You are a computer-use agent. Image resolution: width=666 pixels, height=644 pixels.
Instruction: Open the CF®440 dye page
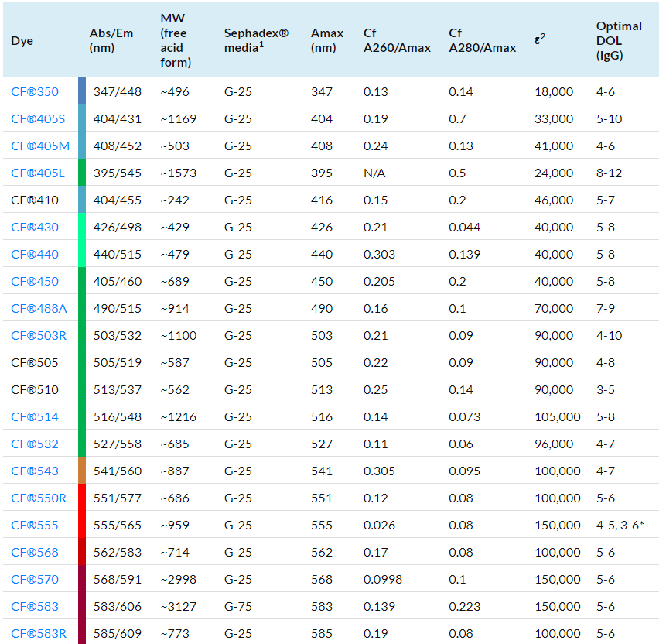(x=35, y=254)
